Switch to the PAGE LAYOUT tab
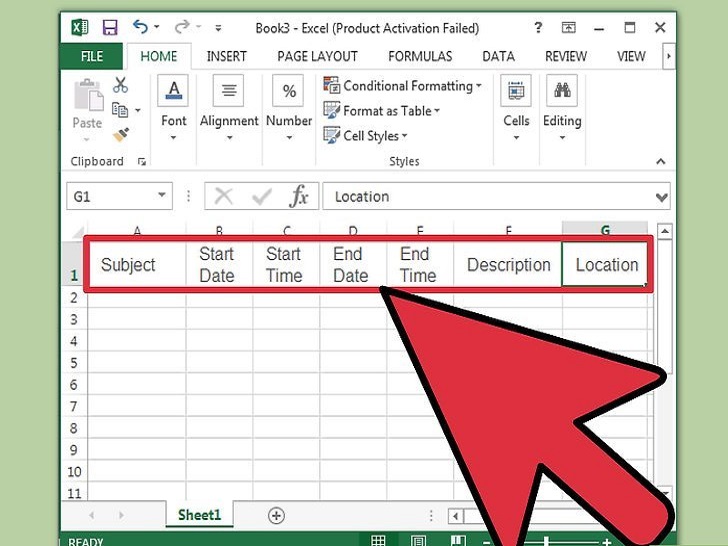The image size is (728, 546). 318,56
